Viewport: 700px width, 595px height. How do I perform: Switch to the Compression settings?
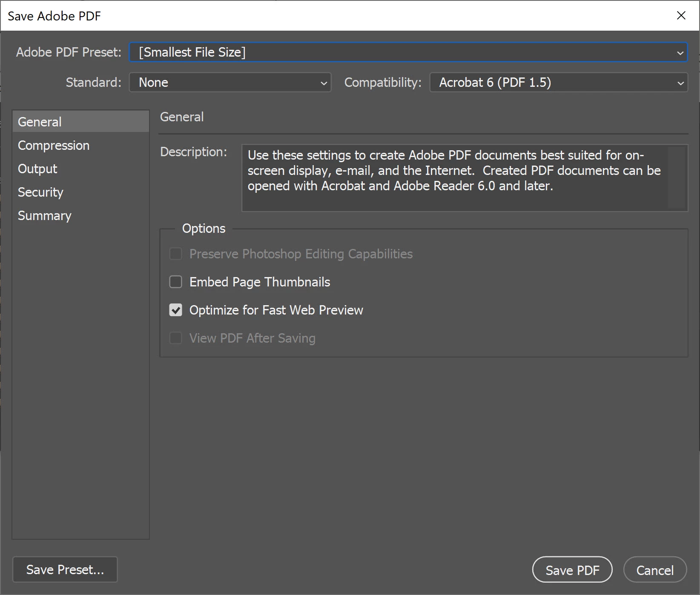pyautogui.click(x=81, y=145)
